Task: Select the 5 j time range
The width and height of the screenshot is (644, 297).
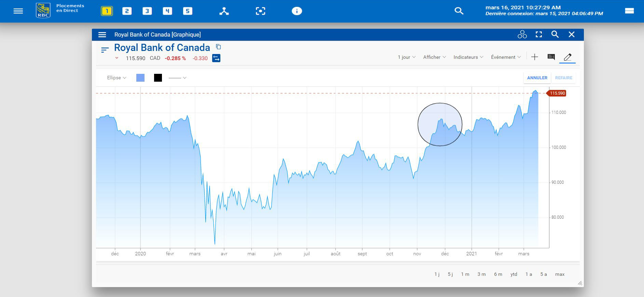Action: click(450, 274)
